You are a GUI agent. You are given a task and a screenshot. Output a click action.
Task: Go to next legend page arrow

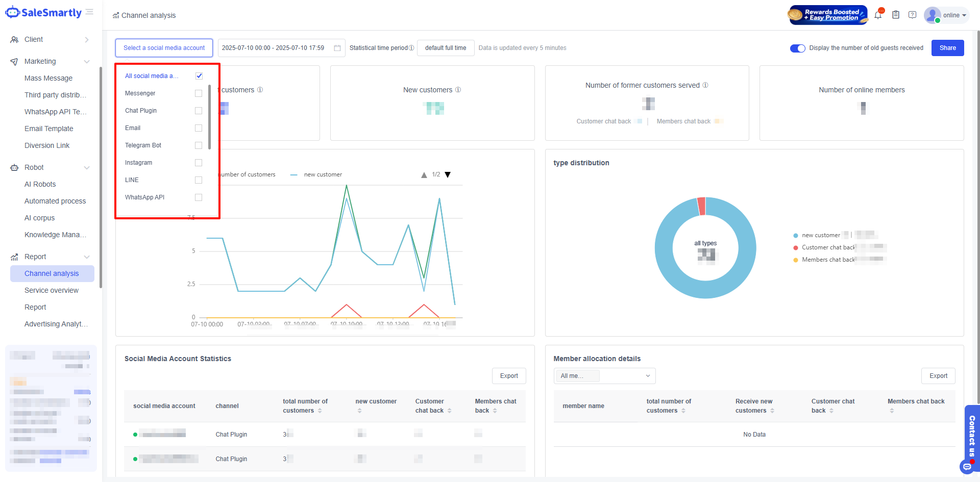click(448, 175)
